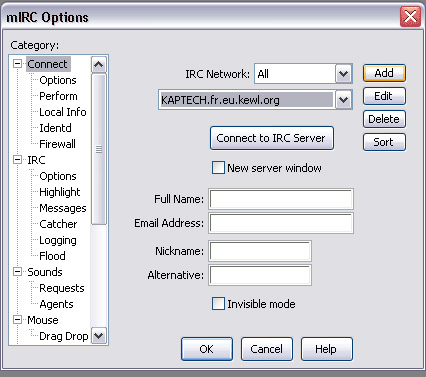
Task: Select the Sounds category
Action: pyautogui.click(x=45, y=272)
